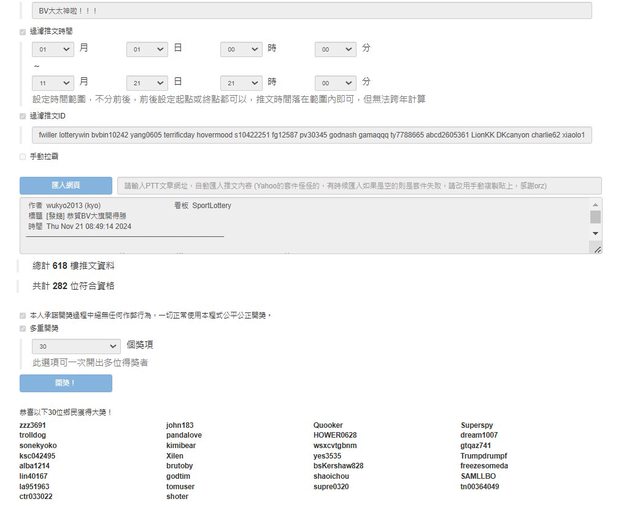Viewport: 640px width, 507px height.
Task: Open the end minute dropdown
Action: pos(335,82)
